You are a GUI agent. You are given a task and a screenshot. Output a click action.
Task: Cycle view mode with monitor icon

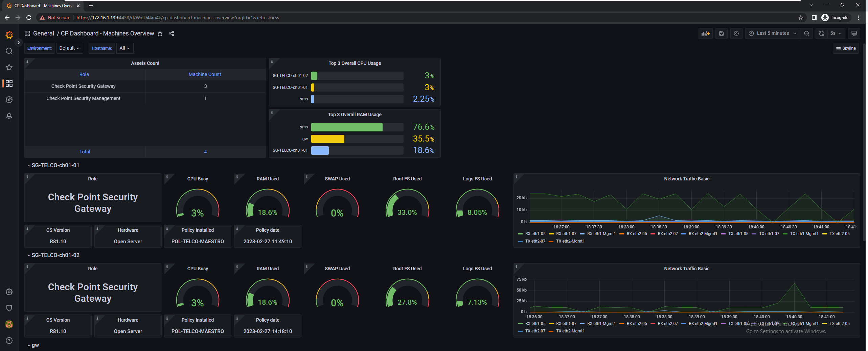pos(854,33)
